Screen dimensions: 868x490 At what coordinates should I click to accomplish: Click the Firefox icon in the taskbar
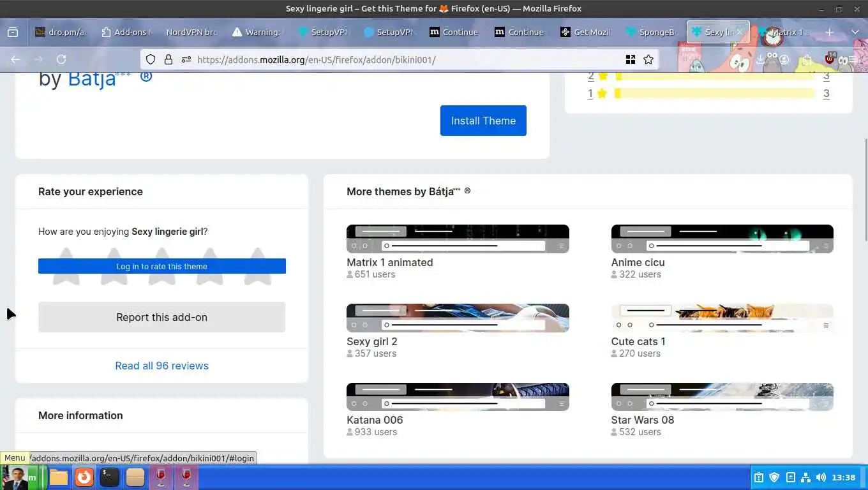point(84,477)
